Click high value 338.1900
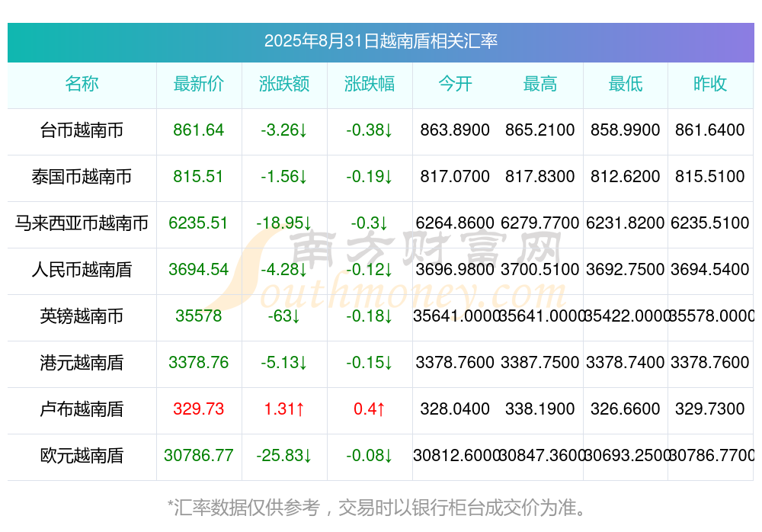762x532 pixels. click(x=540, y=409)
